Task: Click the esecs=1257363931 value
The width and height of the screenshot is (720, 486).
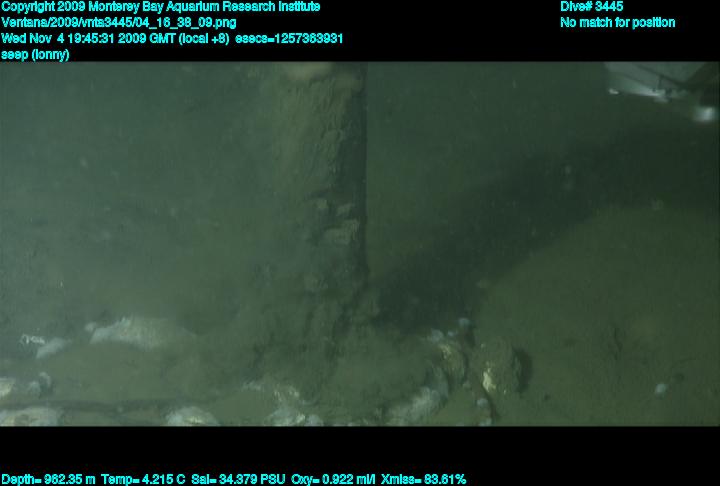Action: (x=289, y=38)
